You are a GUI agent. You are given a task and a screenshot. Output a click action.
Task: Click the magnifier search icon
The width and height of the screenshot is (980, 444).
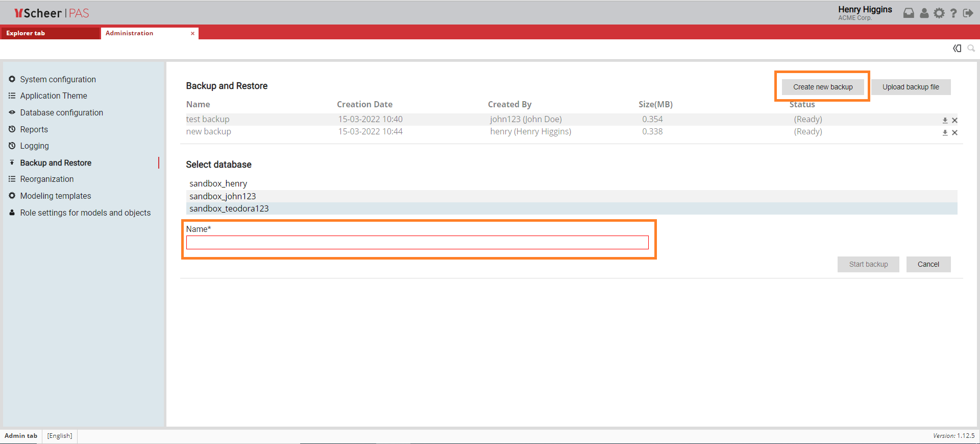(x=971, y=48)
